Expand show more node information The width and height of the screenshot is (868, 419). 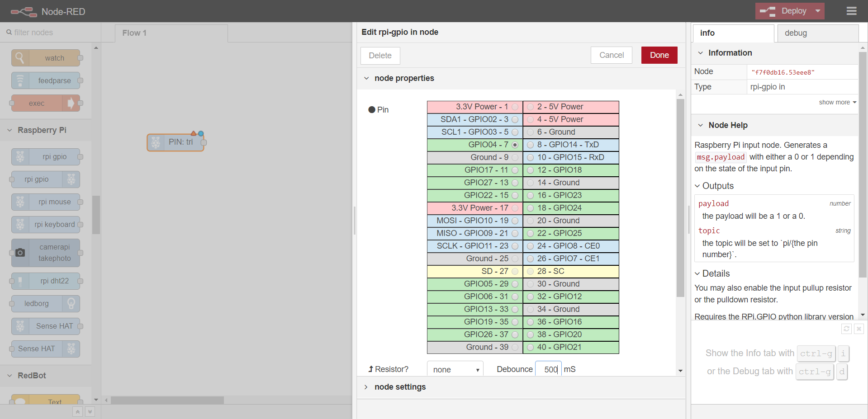[x=838, y=102]
